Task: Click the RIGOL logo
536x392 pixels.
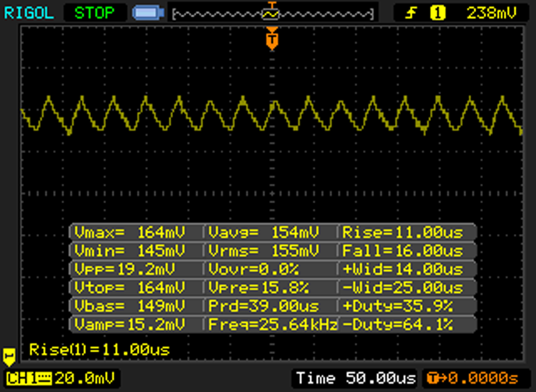Action: click(x=29, y=13)
